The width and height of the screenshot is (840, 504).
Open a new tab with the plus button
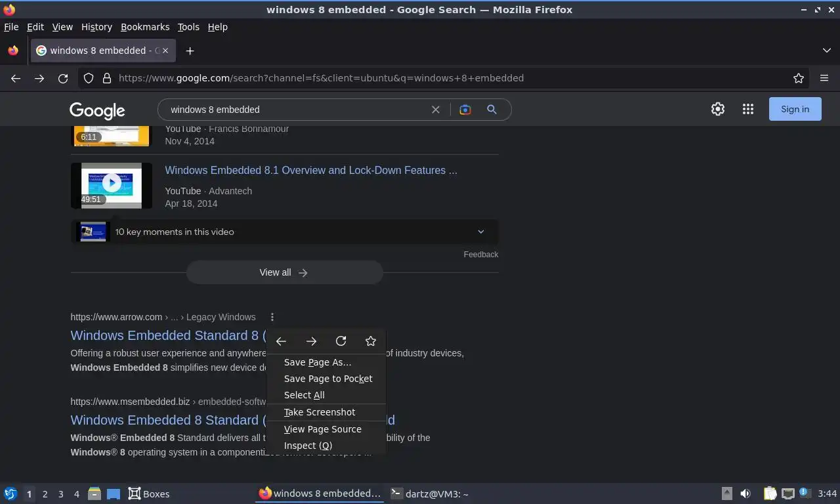pyautogui.click(x=190, y=51)
